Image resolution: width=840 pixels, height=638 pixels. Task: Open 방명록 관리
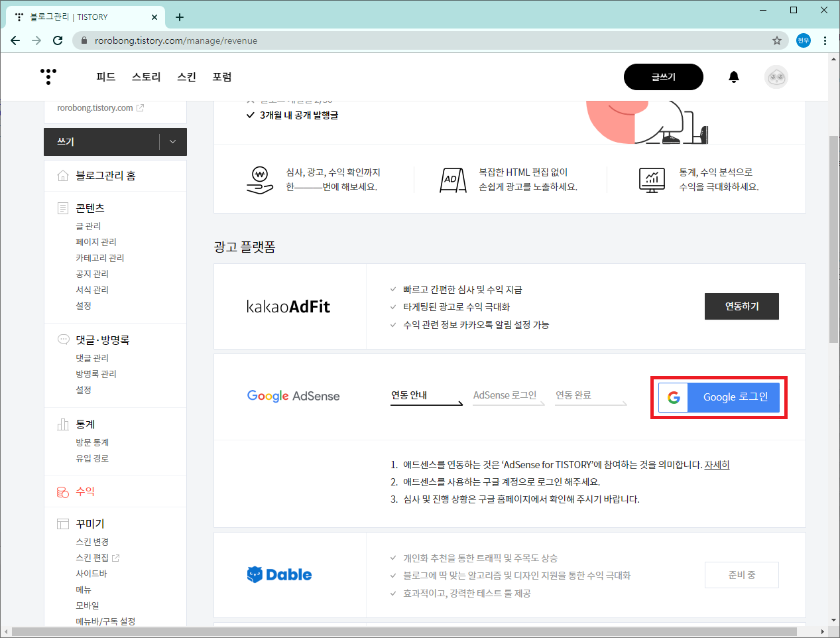[96, 374]
